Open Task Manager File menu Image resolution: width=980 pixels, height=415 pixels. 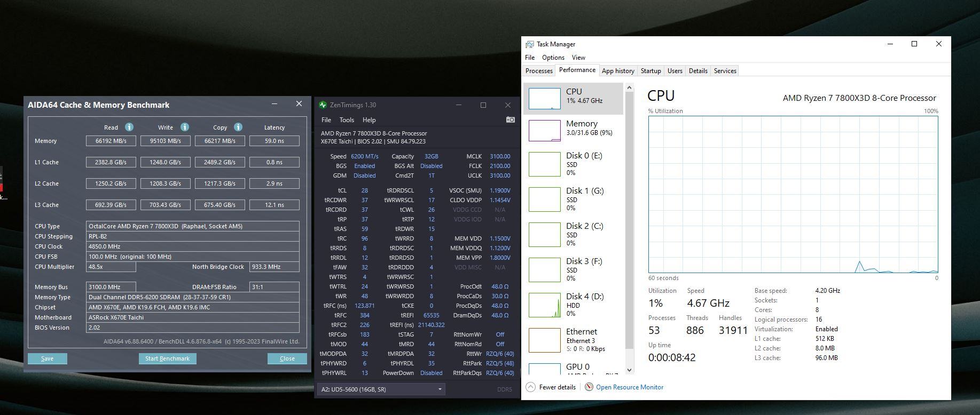530,58
